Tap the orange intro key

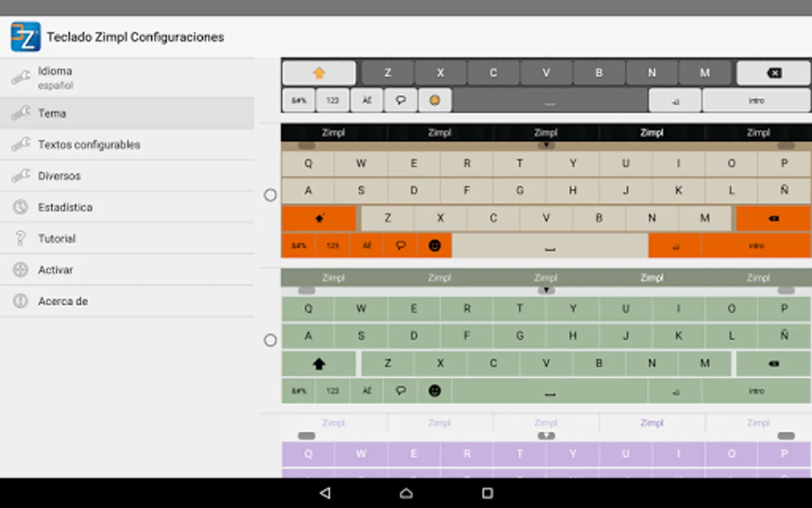coord(757,246)
